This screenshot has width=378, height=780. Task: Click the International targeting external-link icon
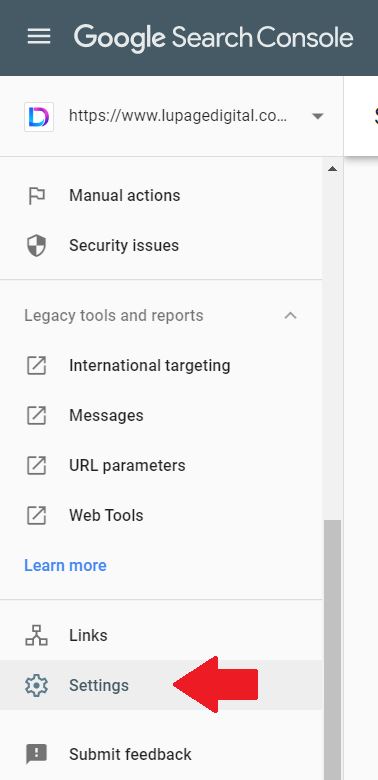36,366
